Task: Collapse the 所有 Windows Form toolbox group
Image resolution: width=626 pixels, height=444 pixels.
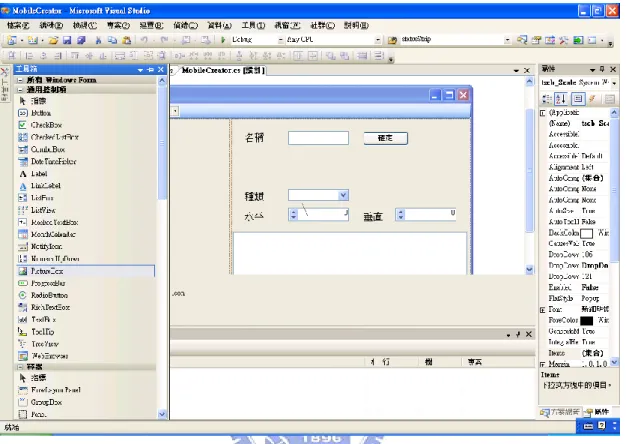Action: click(x=20, y=80)
